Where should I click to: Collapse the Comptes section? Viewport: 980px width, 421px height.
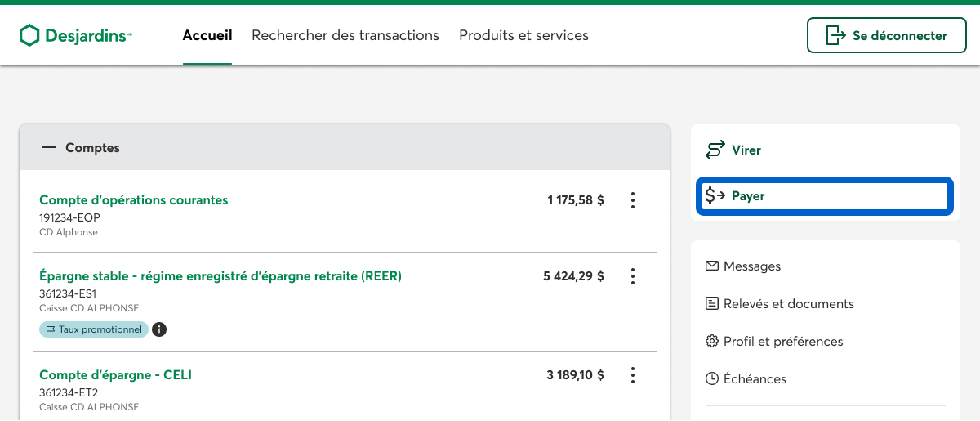tap(50, 148)
